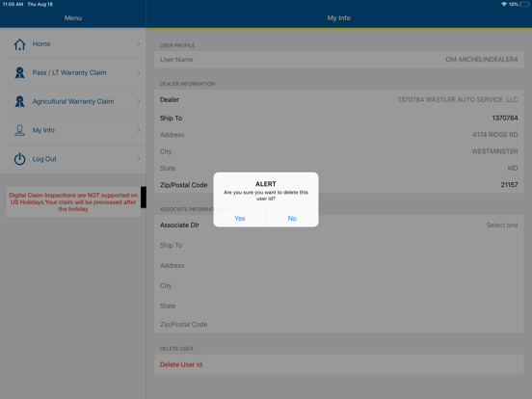Click the Dealer value WASTLER AUTO SERVICE LLC
The width and height of the screenshot is (532, 399).
(x=458, y=99)
